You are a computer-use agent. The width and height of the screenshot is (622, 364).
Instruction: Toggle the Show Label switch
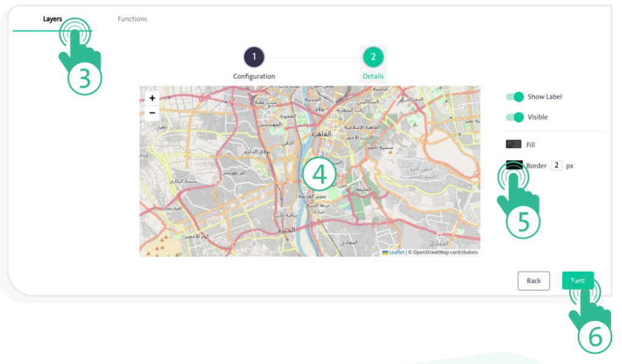pyautogui.click(x=514, y=96)
